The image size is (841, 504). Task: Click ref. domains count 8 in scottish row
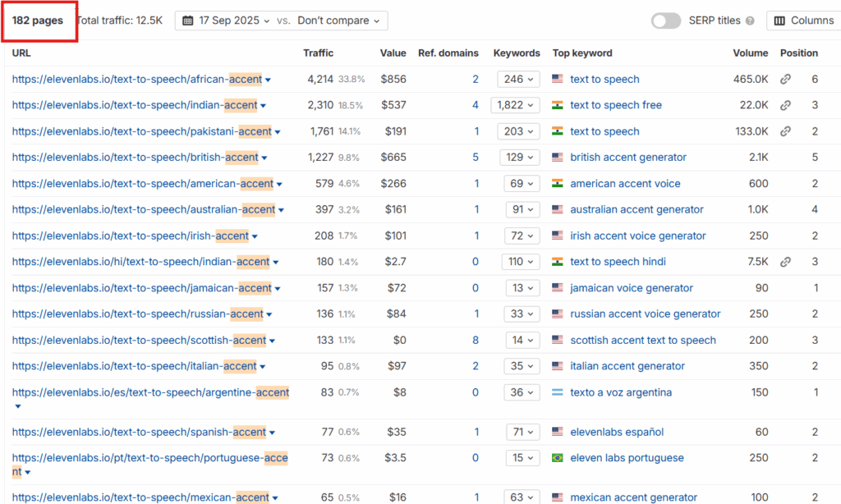476,340
